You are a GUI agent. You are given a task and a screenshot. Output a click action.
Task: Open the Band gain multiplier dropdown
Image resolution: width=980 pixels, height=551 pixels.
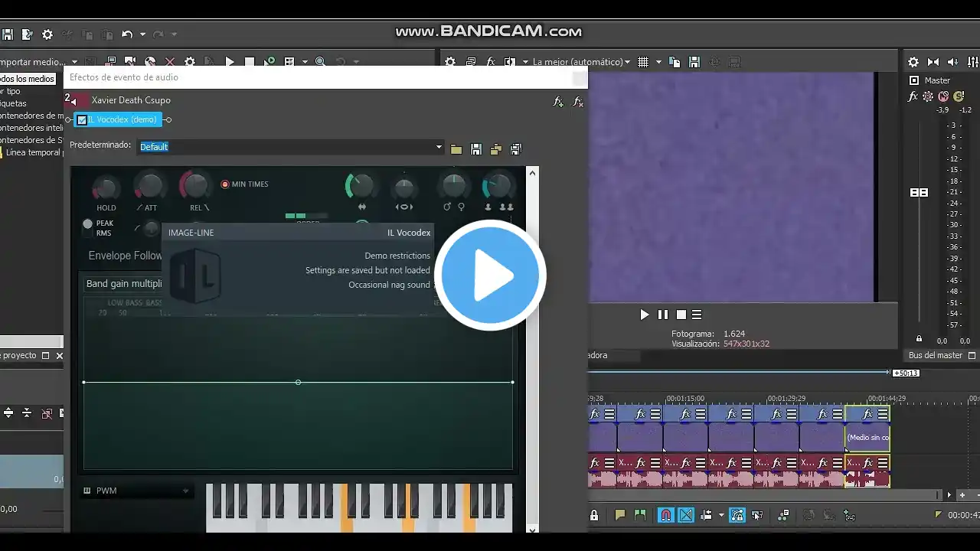[x=124, y=284]
